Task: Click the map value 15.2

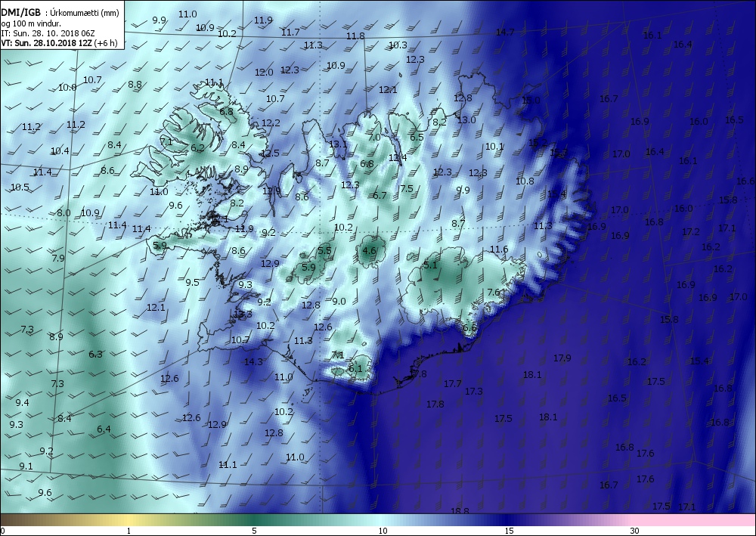Action: 538,143
